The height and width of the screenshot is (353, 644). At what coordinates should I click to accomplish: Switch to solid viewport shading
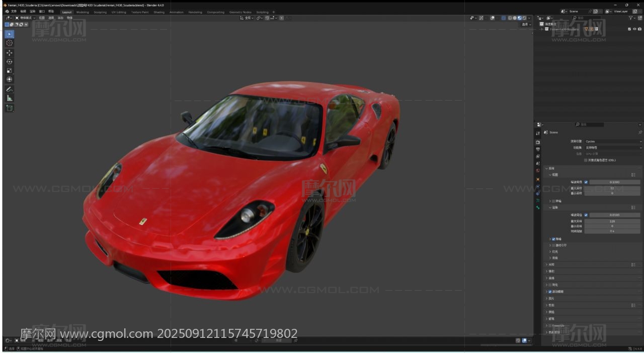click(515, 18)
